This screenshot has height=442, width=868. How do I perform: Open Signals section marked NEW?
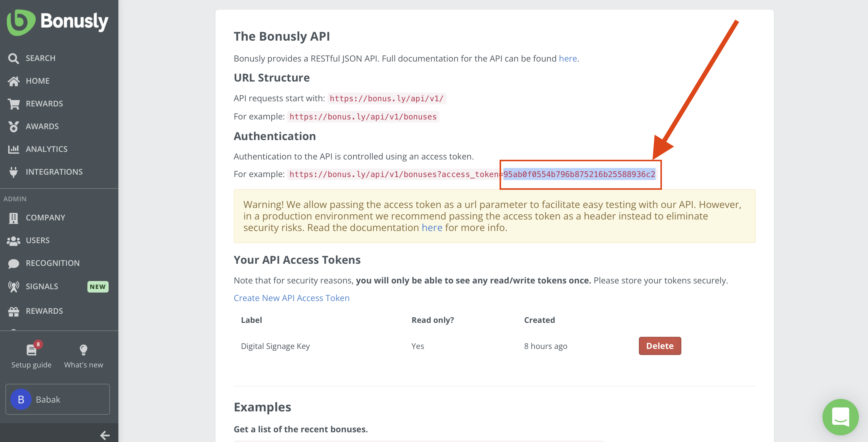click(42, 286)
